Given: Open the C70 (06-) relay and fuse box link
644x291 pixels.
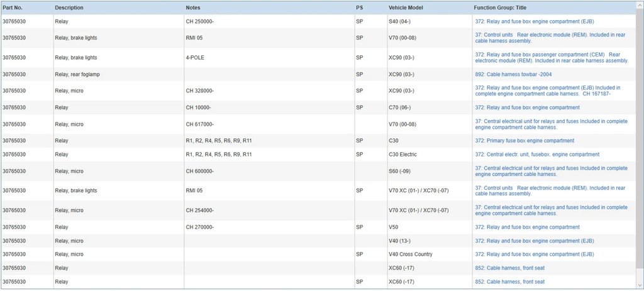Looking at the screenshot, I should pos(527,107).
